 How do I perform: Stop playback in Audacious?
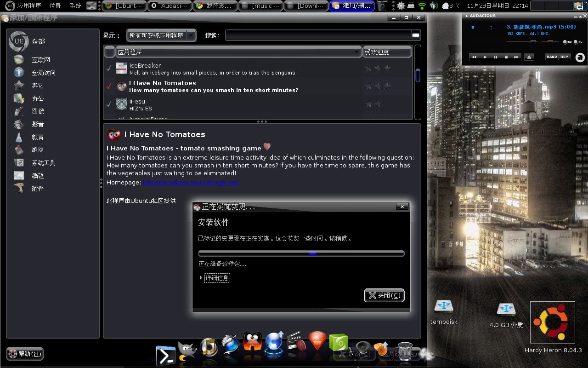pyautogui.click(x=506, y=57)
